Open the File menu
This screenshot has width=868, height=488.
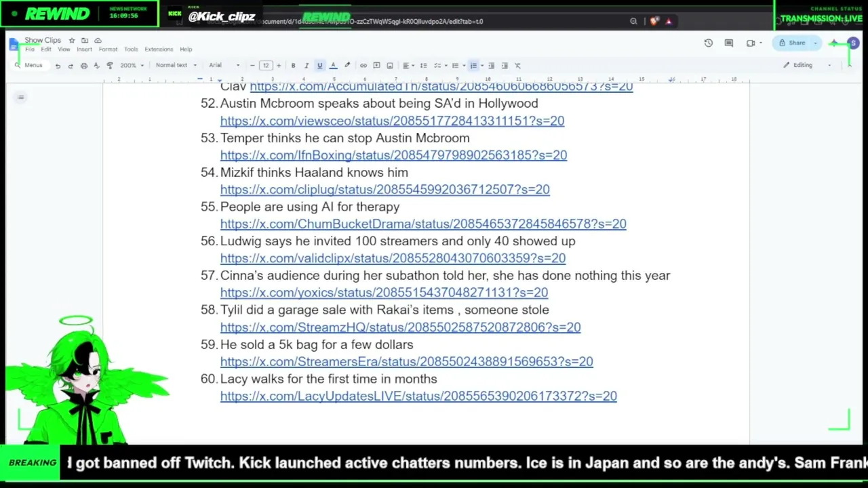click(x=30, y=49)
